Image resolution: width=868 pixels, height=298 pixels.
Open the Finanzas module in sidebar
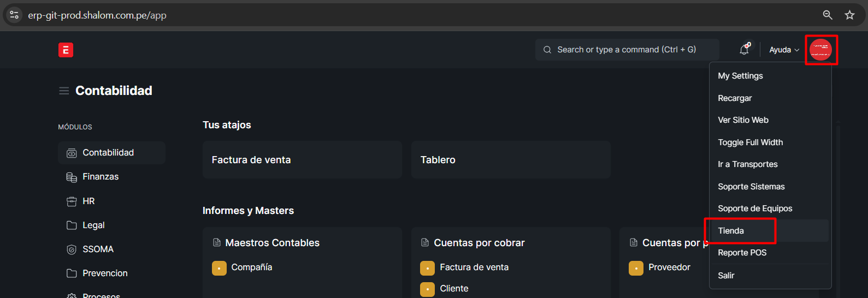[101, 177]
